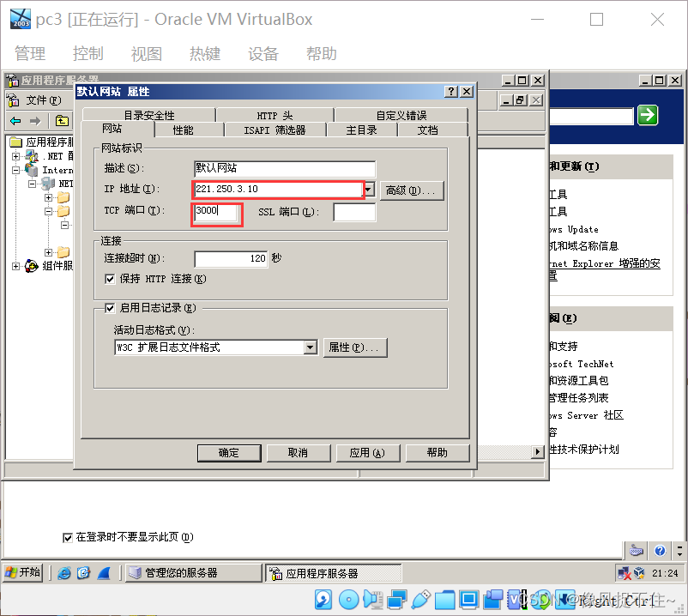This screenshot has width=688, height=616.
Task: Open the IP 地址 dropdown arrow
Action: tap(369, 190)
